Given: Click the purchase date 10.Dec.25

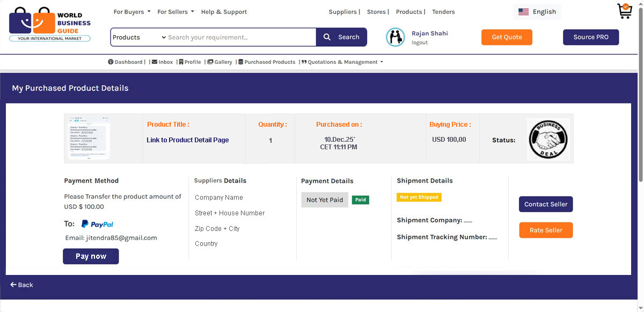Looking at the screenshot, I should tap(340, 140).
